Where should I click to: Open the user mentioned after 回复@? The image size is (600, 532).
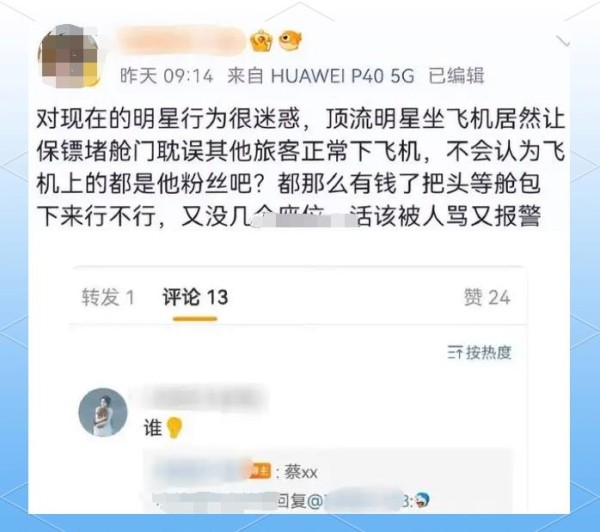(365, 500)
